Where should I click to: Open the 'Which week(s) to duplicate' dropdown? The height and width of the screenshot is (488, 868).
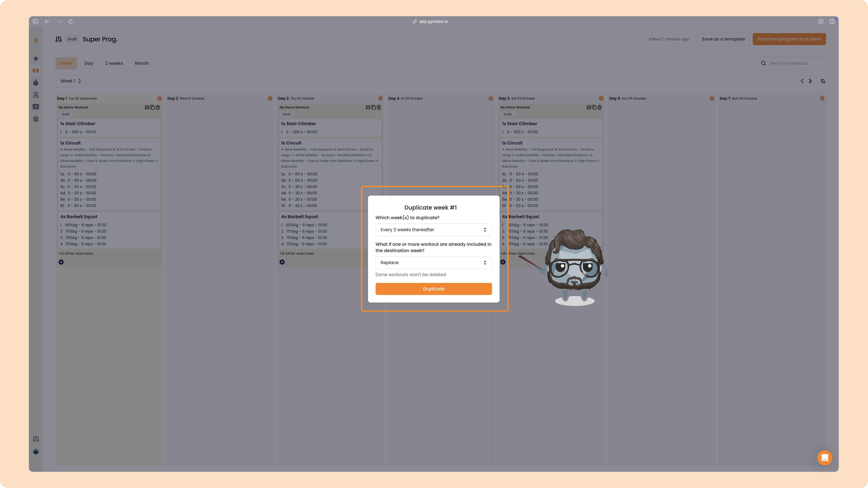click(433, 230)
